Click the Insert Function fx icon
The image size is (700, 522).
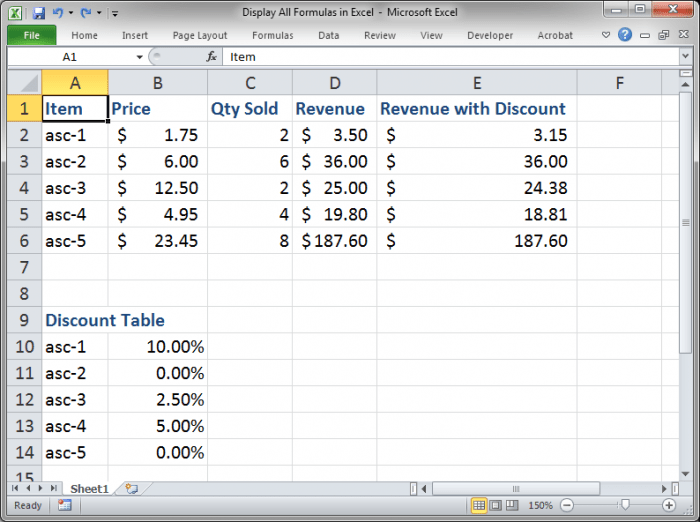[212, 57]
